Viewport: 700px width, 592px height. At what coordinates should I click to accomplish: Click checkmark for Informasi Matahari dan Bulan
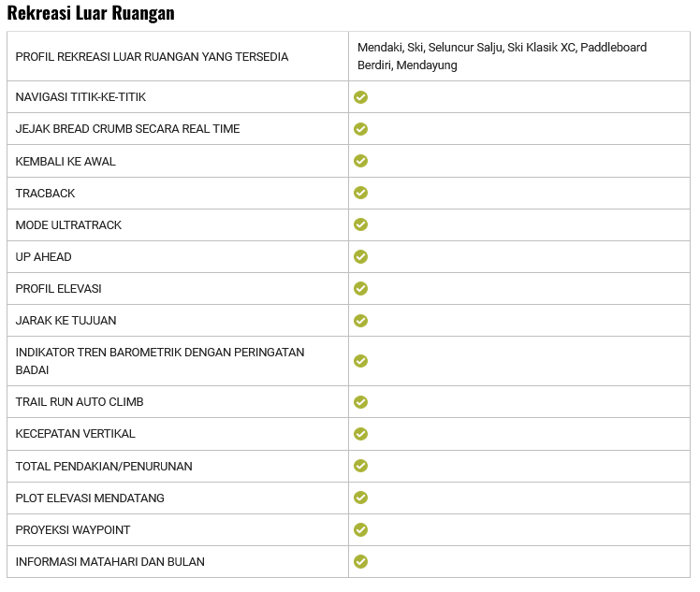click(x=360, y=561)
